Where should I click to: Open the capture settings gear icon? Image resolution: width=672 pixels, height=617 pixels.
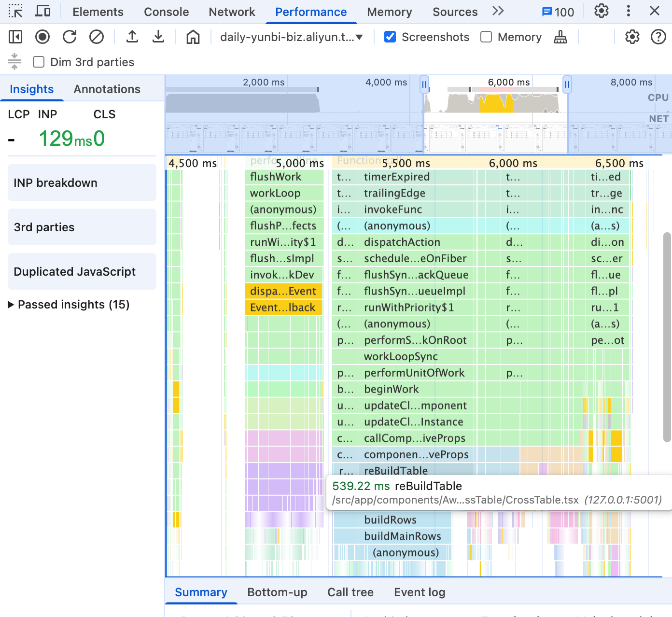pyautogui.click(x=632, y=37)
